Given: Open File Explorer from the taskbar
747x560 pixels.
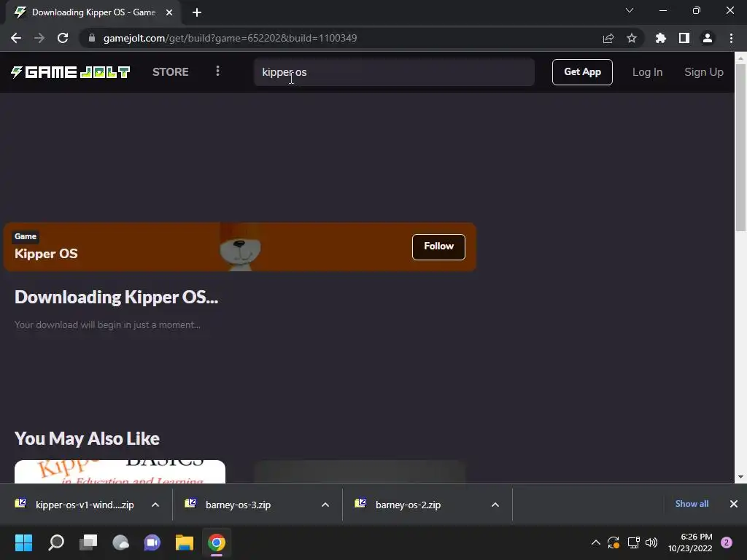Looking at the screenshot, I should [185, 542].
